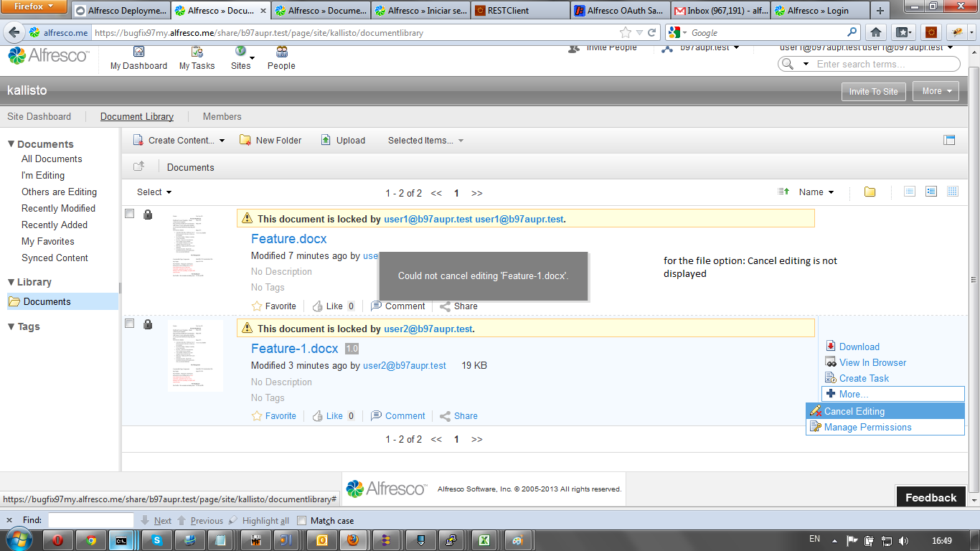
Task: Download Feature-1.docx
Action: click(x=852, y=347)
